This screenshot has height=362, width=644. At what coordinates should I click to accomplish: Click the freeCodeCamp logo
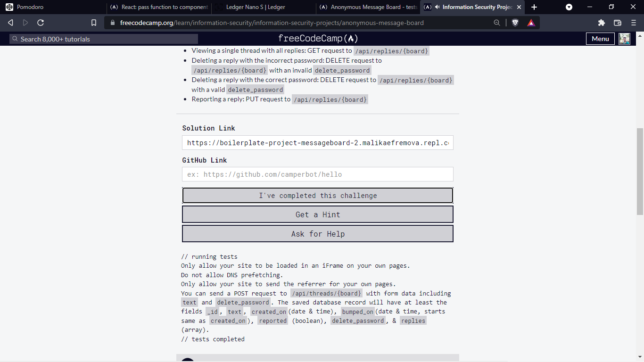point(318,39)
